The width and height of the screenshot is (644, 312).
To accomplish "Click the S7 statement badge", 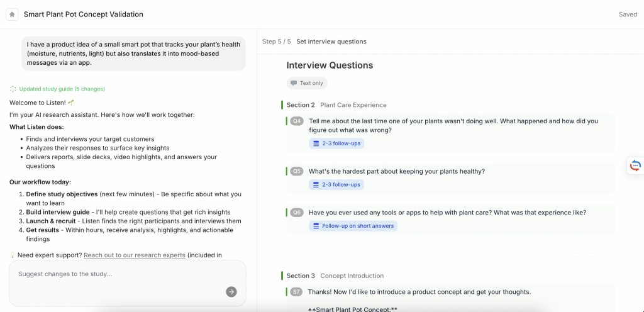I will [297, 292].
